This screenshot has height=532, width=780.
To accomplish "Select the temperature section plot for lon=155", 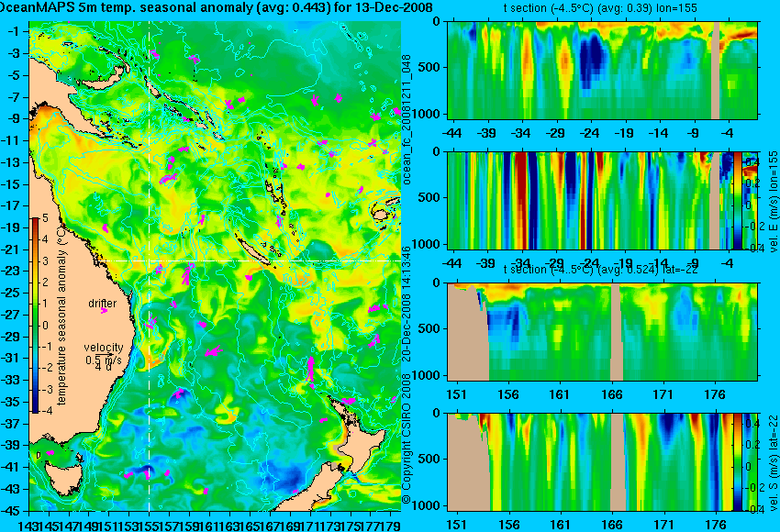I will coord(603,70).
